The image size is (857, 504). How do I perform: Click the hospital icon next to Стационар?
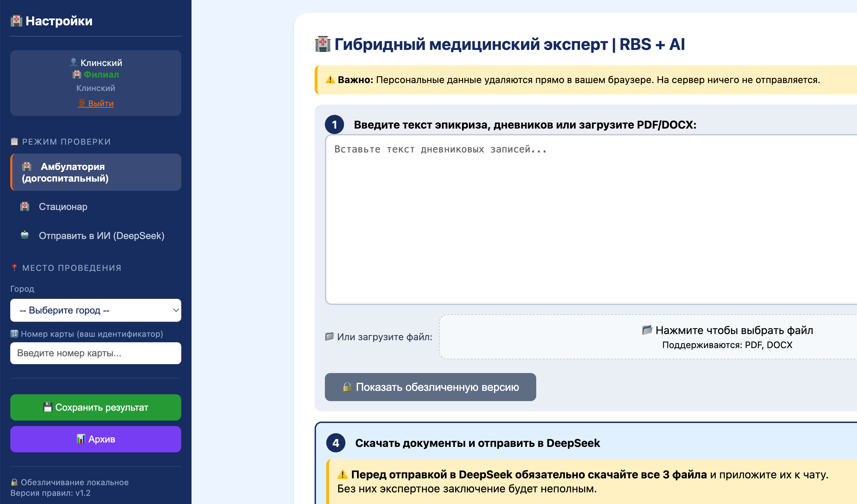pyautogui.click(x=25, y=206)
